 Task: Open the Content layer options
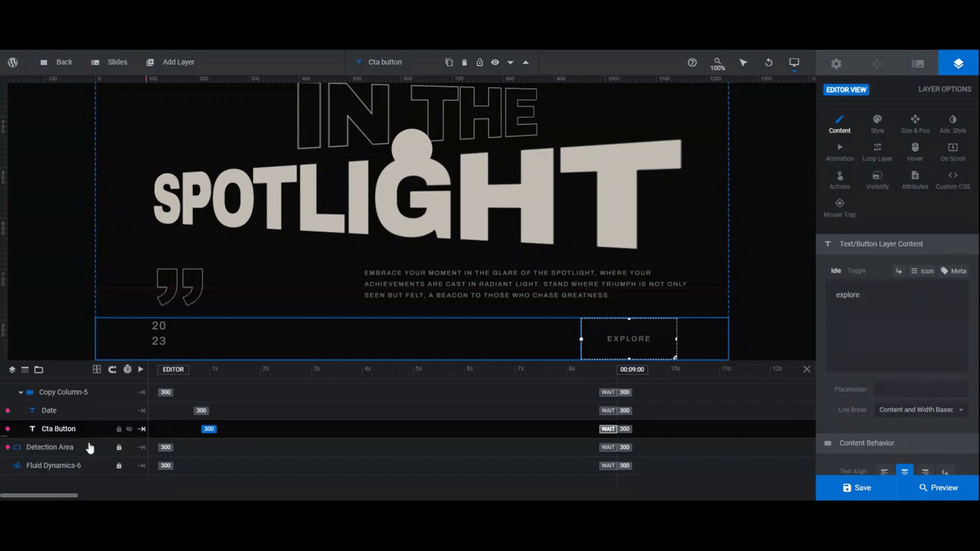point(839,124)
